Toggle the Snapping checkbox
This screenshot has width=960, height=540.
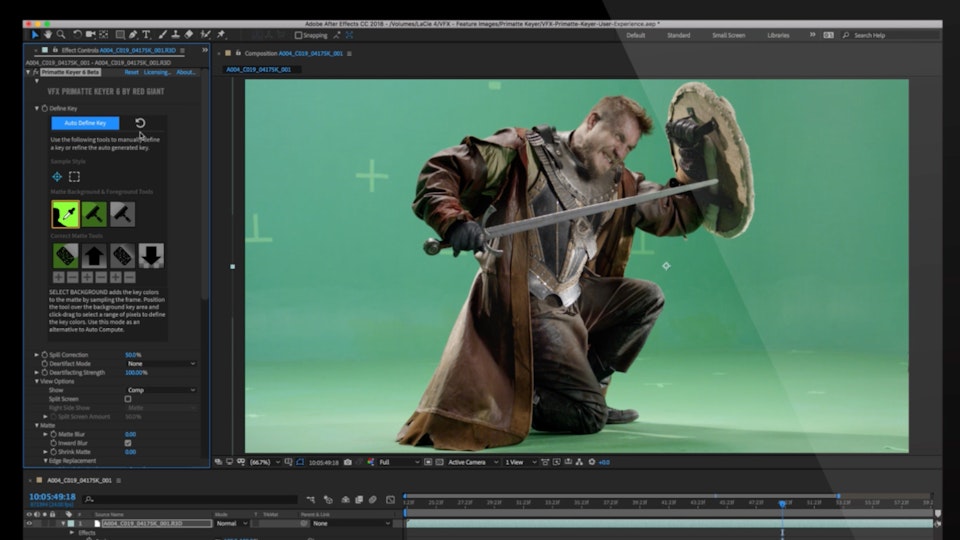point(298,35)
